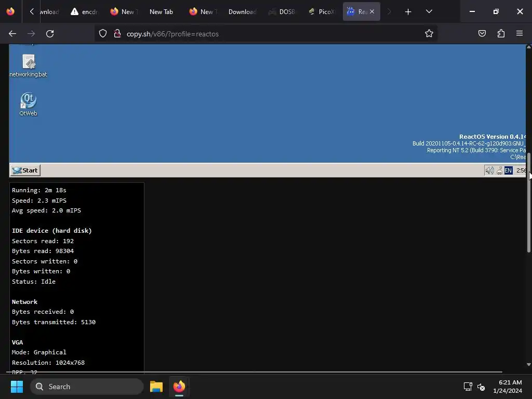Go back to the previous page
The width and height of the screenshot is (532, 399).
pyautogui.click(x=12, y=34)
